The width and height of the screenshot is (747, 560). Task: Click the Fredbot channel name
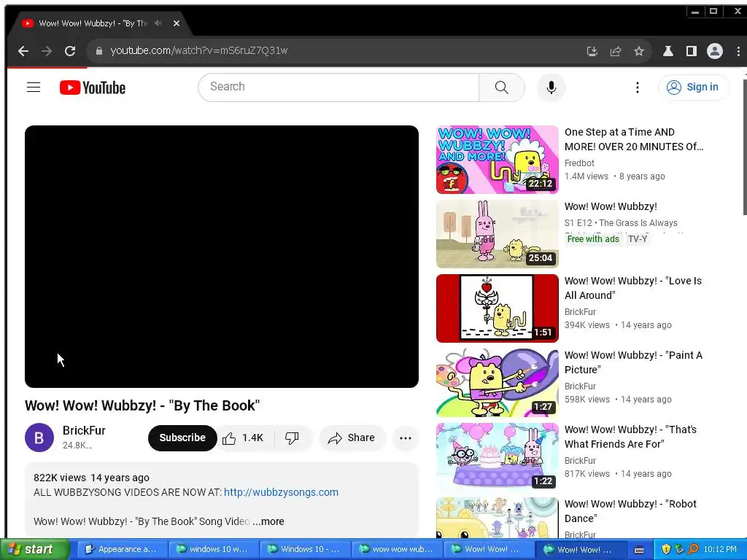(x=578, y=163)
